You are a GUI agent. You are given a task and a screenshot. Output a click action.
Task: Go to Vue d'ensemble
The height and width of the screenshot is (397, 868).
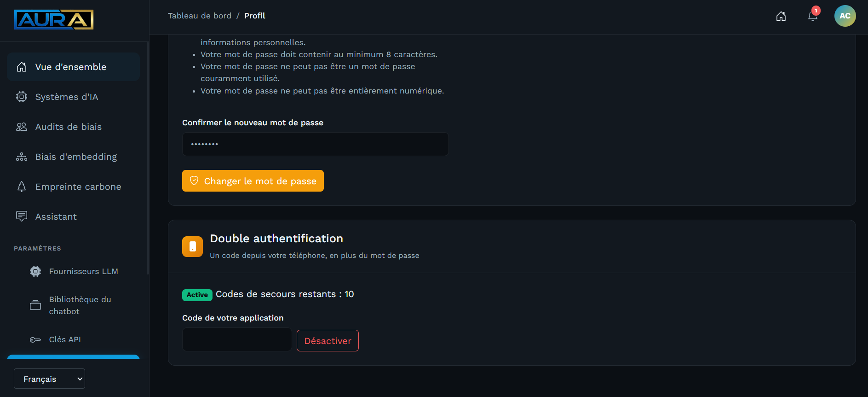pos(73,67)
